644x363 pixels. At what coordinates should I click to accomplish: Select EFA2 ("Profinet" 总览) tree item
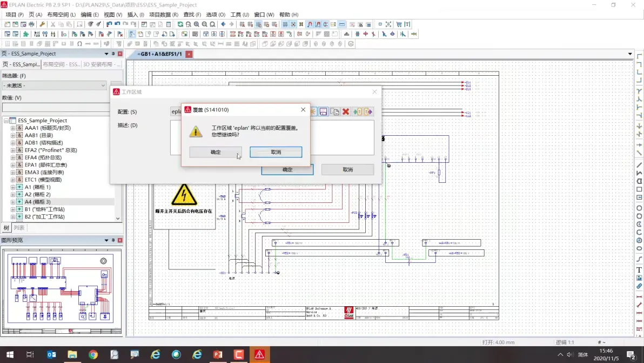[x=51, y=150]
